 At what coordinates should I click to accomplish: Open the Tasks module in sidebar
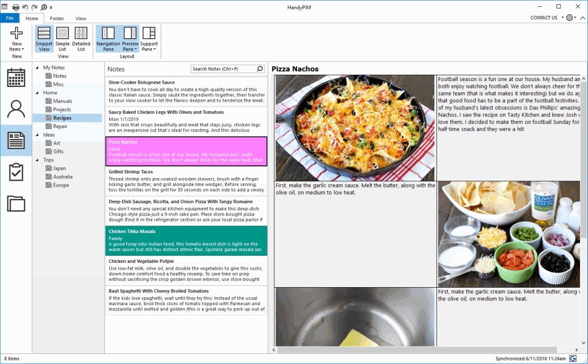tap(16, 172)
